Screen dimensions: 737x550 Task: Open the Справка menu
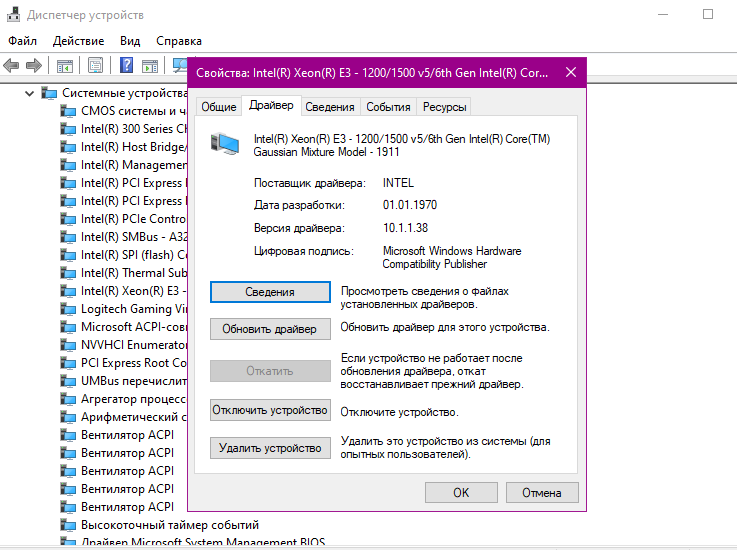coord(179,41)
